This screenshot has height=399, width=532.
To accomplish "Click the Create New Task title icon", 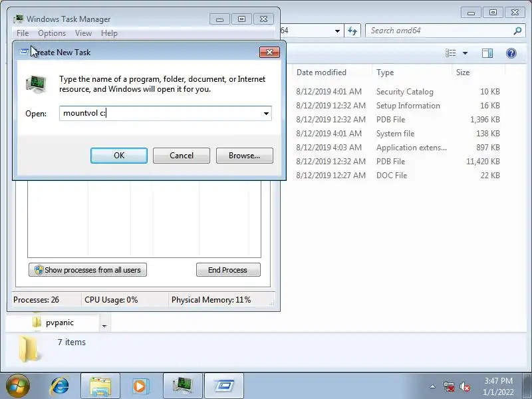I will click(x=24, y=52).
